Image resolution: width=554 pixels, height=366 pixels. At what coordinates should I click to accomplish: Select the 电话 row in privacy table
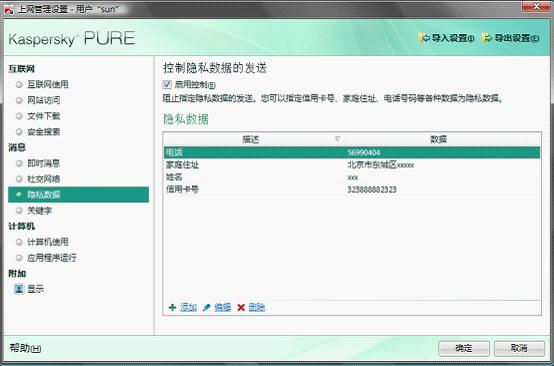click(x=352, y=152)
